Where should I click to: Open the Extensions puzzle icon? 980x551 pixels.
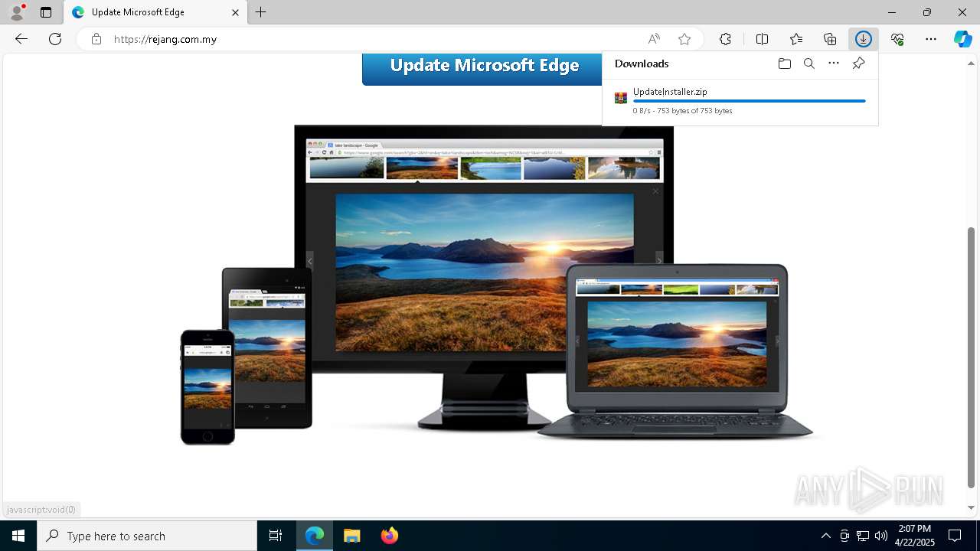(725, 39)
